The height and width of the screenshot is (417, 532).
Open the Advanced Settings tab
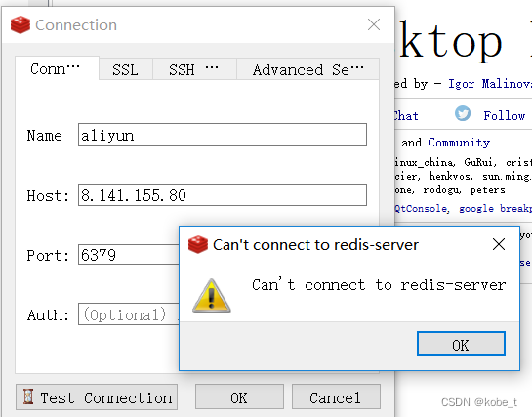pos(307,69)
